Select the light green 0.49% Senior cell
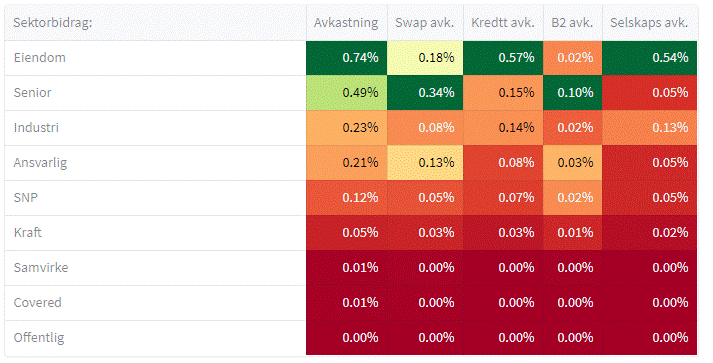 pyautogui.click(x=346, y=93)
